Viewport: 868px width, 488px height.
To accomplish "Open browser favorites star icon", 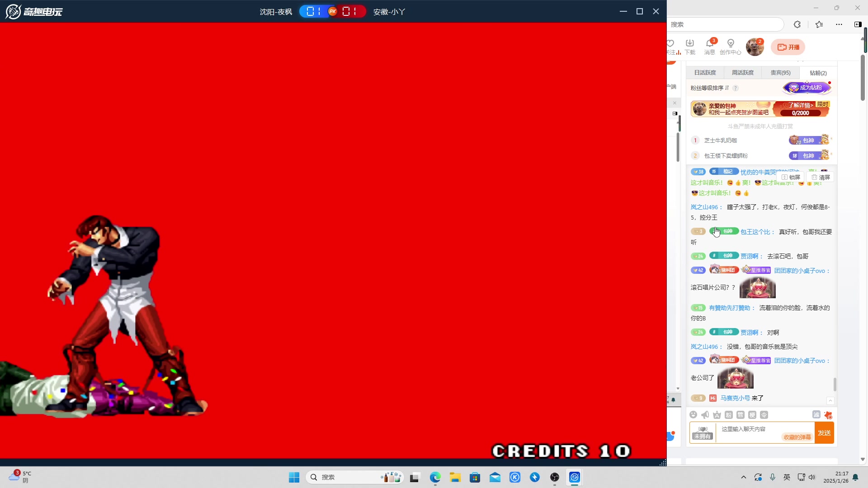I will click(819, 24).
